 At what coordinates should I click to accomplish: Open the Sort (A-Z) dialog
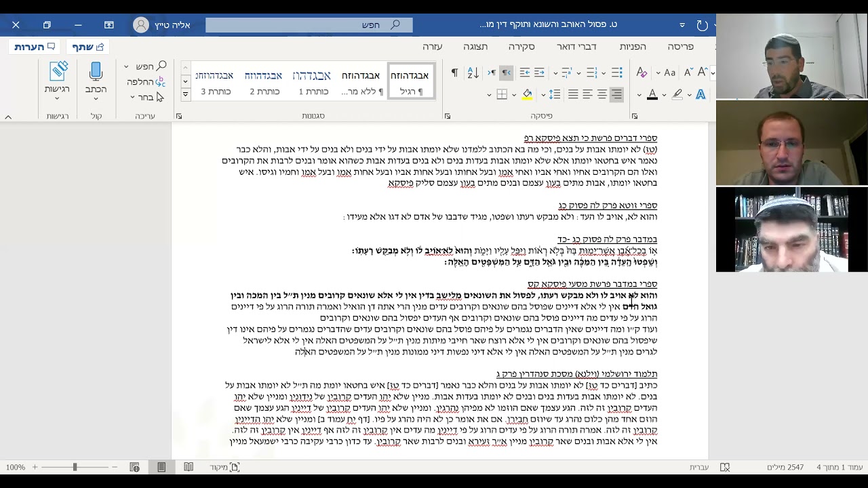473,73
